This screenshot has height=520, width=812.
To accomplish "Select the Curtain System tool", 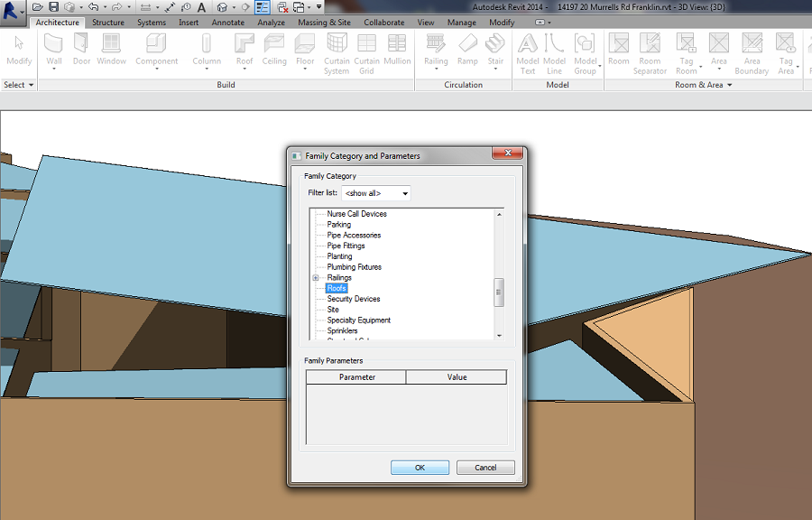I will coord(337,54).
